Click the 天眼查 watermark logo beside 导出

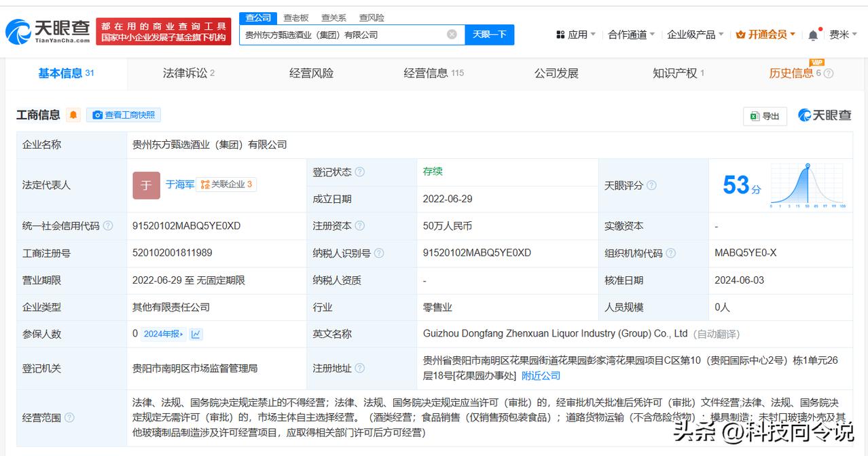pyautogui.click(x=825, y=115)
